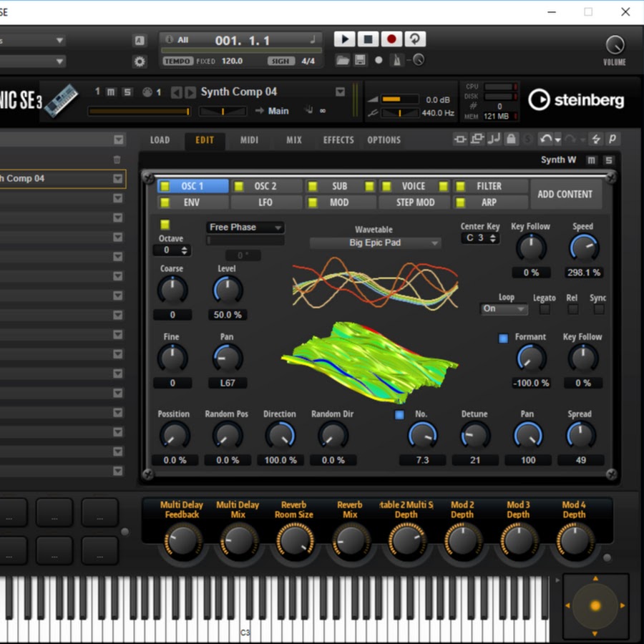Expand the Comp 04 slot menu arrow
644x644 pixels.
[x=118, y=179]
